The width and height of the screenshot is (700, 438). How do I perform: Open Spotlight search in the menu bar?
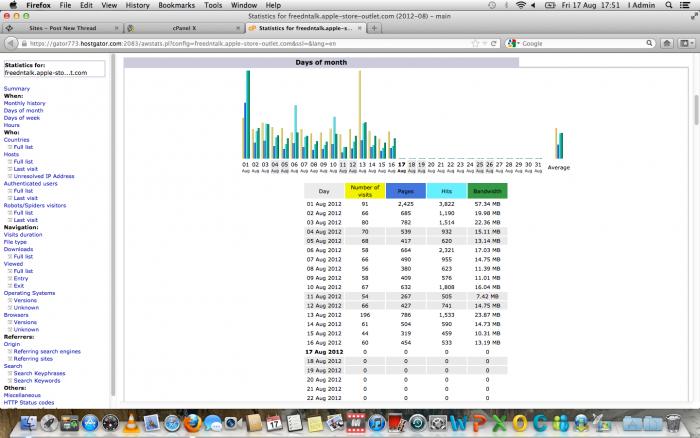click(668, 5)
